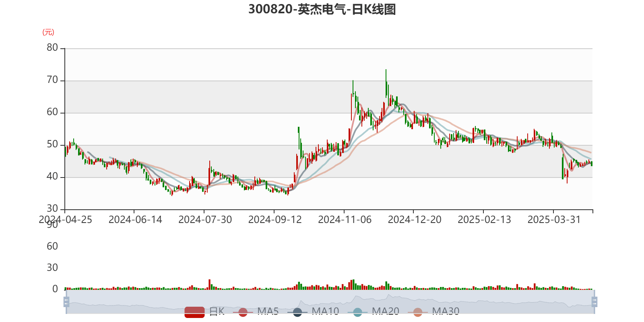
Task: Click the middle of the data zoom range bar
Action: [330, 301]
